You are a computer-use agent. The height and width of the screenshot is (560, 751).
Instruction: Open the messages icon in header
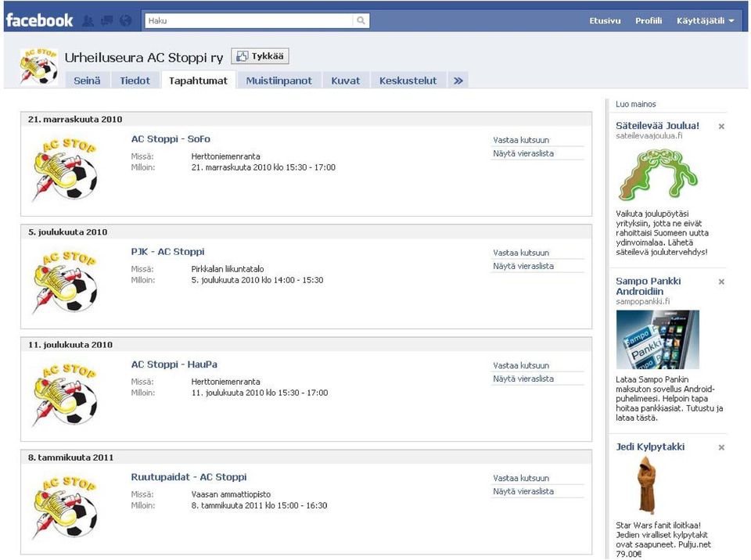[107, 20]
